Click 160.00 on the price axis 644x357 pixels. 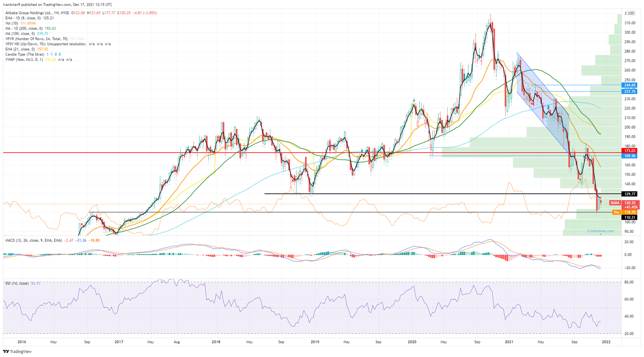click(630, 165)
